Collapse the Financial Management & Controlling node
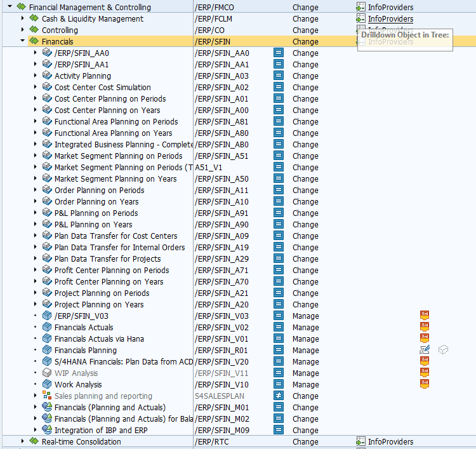This screenshot has width=476, height=449. (10, 6)
